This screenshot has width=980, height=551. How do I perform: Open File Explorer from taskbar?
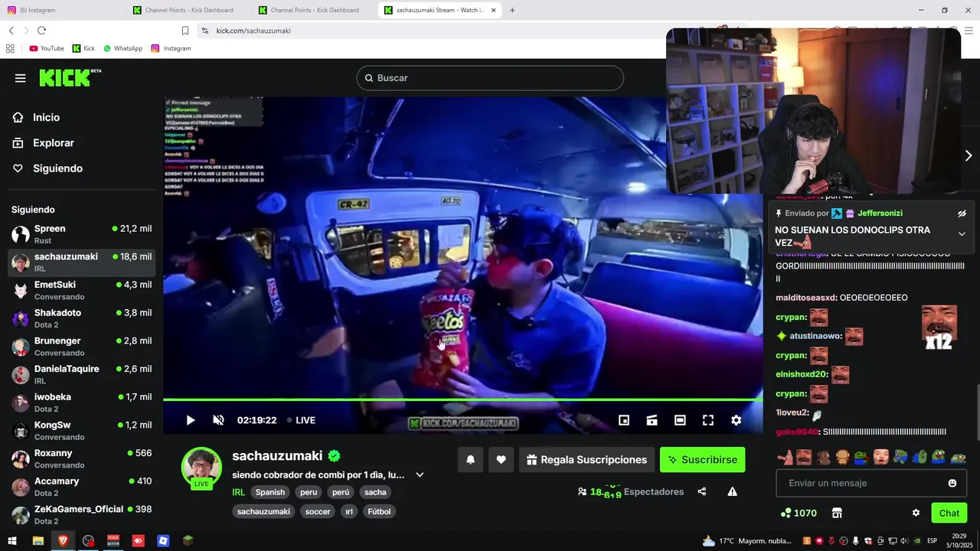(x=38, y=541)
